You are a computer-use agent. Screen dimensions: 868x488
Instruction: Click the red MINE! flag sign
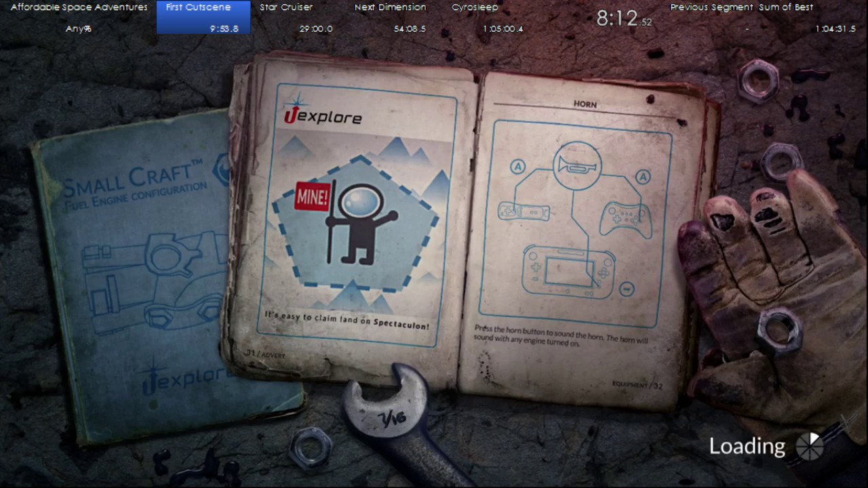click(313, 197)
